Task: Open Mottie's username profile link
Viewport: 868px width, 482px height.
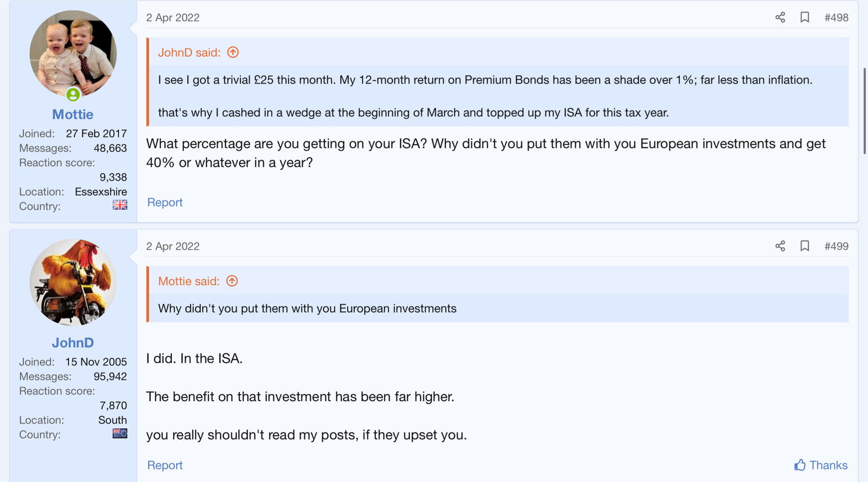Action: [x=73, y=114]
